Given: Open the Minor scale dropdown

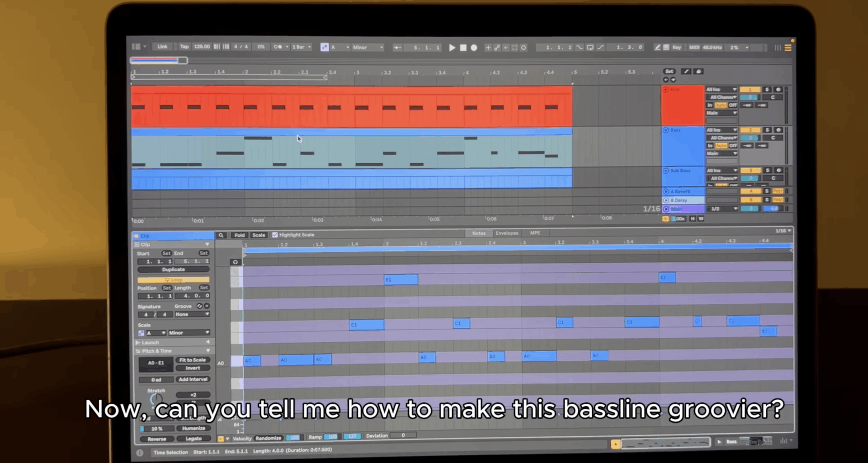Looking at the screenshot, I should (x=189, y=332).
